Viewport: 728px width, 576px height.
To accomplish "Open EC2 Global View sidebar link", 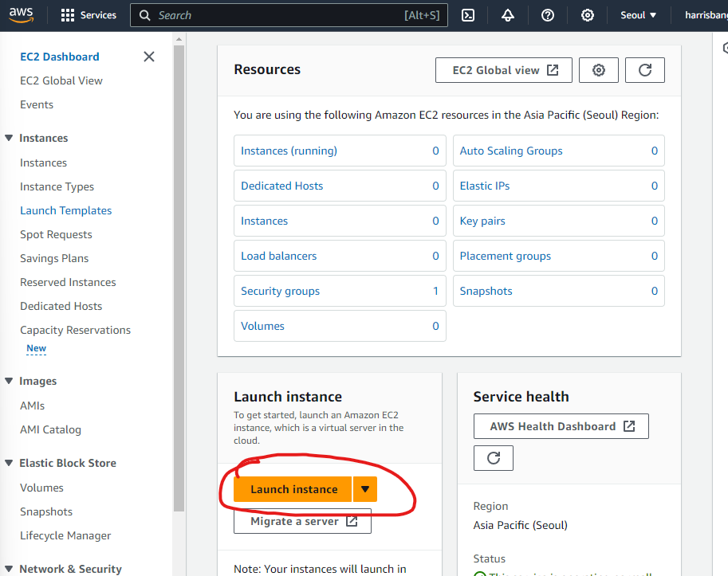I will coord(61,80).
